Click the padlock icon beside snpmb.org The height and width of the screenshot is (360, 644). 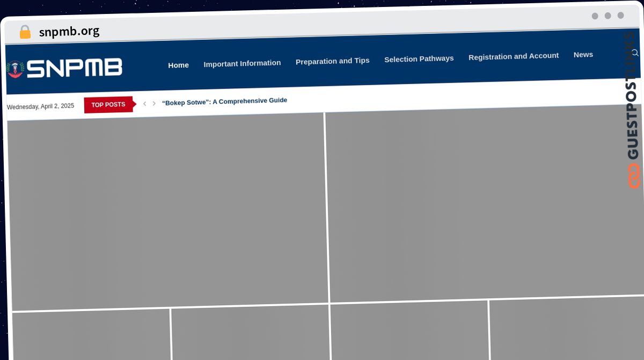25,32
